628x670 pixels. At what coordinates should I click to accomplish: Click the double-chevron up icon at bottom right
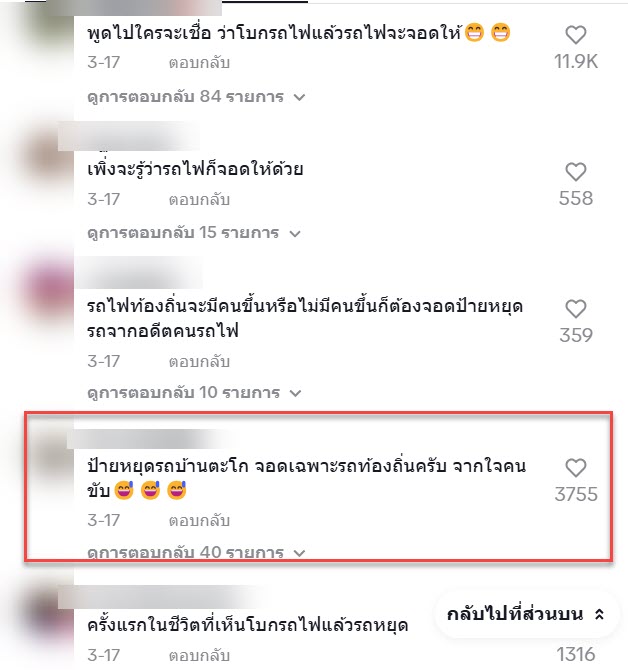tap(599, 614)
